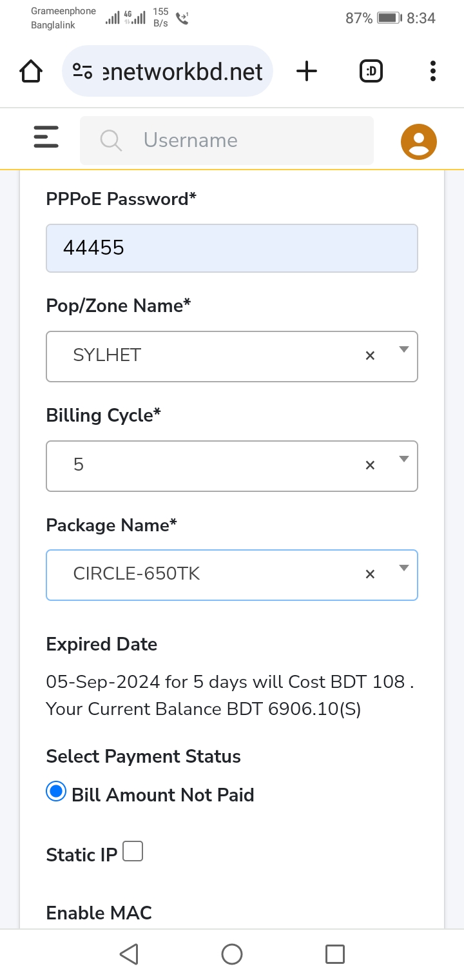This screenshot has height=980, width=464.
Task: Clear the Billing Cycle value 5
Action: tap(370, 465)
